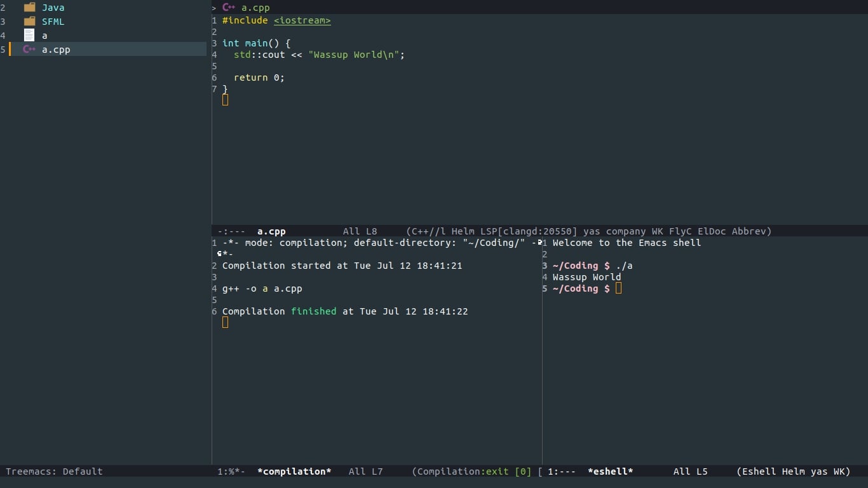Viewport: 868px width, 488px height.
Task: Click '1:---' flags in eshell mode line
Action: point(562,471)
